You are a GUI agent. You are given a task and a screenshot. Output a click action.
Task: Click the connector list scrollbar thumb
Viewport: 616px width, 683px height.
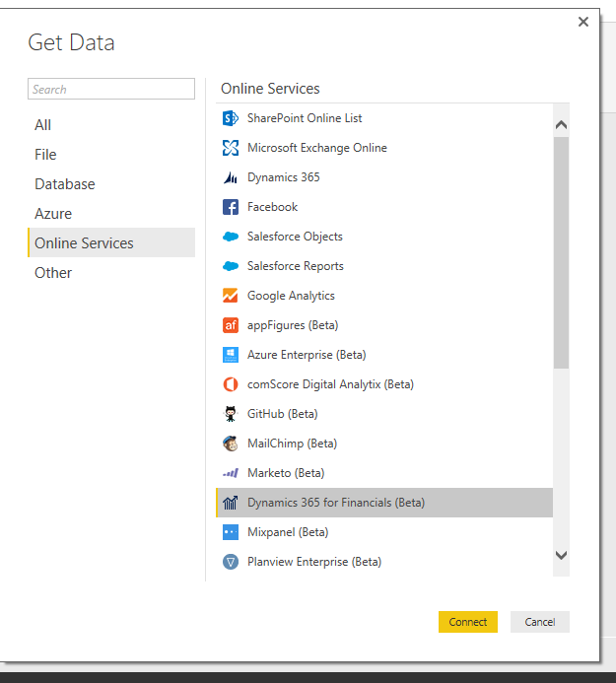pyautogui.click(x=561, y=251)
